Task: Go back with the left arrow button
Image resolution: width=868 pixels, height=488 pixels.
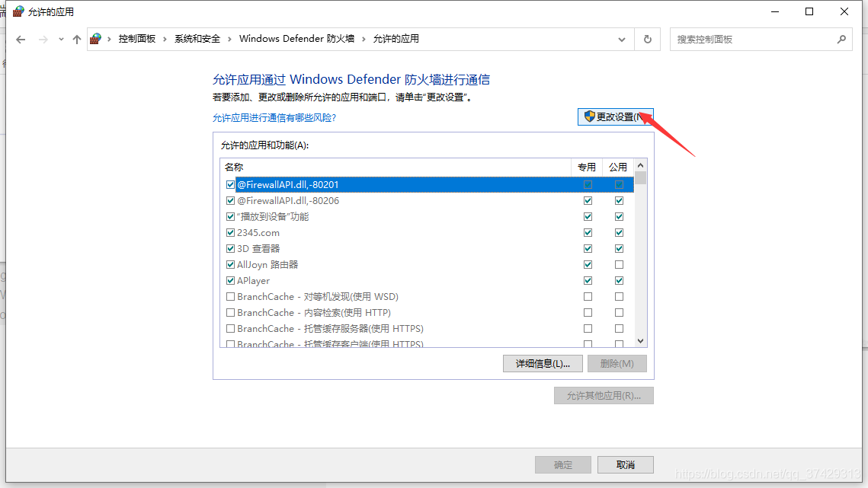Action: (21, 40)
